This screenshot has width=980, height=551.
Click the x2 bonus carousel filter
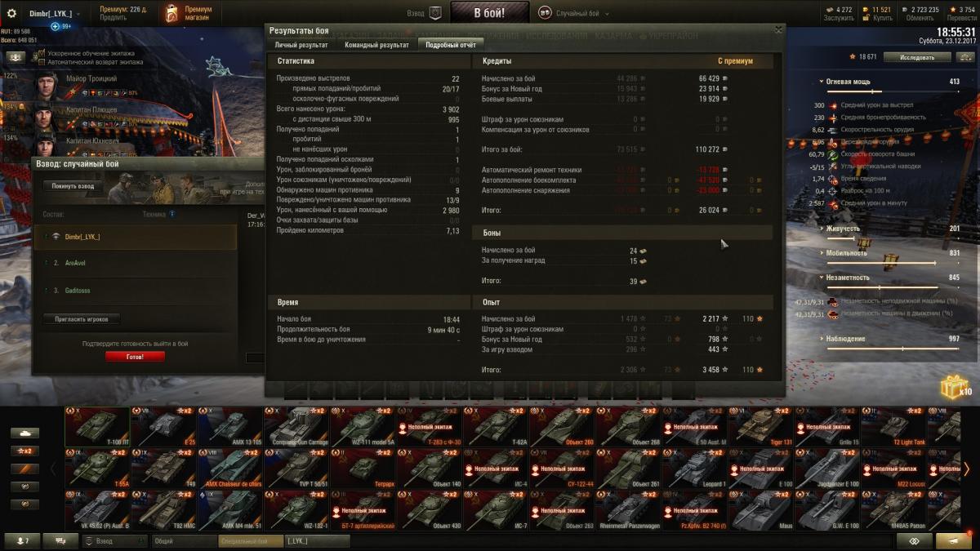coord(24,451)
